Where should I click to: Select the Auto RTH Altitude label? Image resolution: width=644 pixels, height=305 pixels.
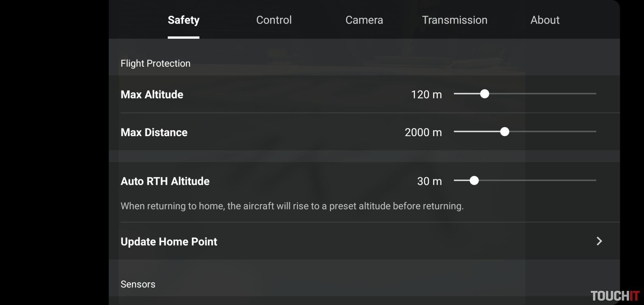click(165, 181)
